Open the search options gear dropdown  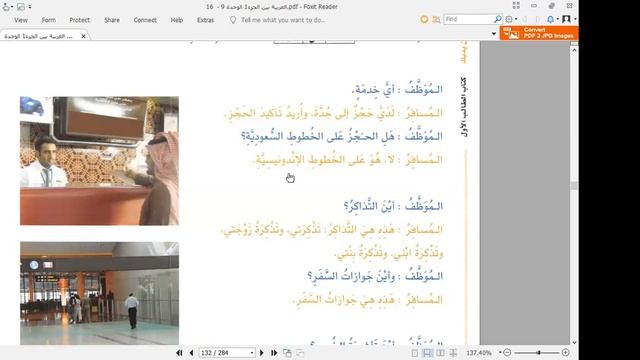[511, 19]
